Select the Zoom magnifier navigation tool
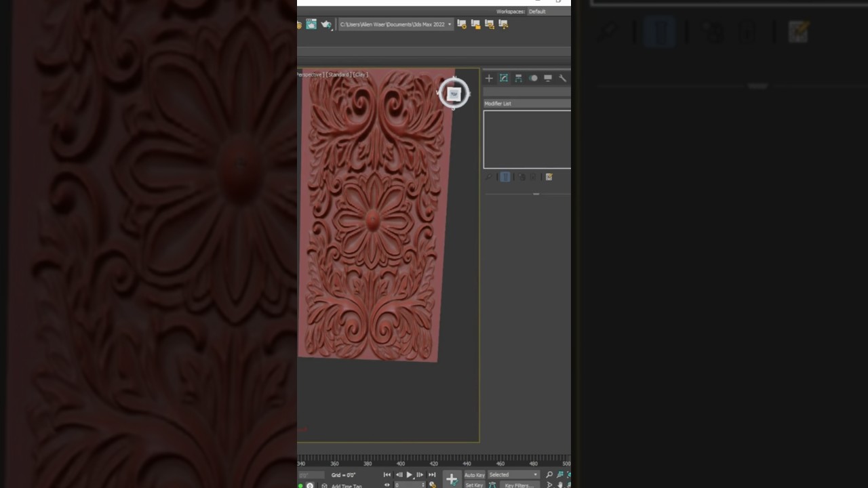The image size is (868, 488). (x=549, y=475)
